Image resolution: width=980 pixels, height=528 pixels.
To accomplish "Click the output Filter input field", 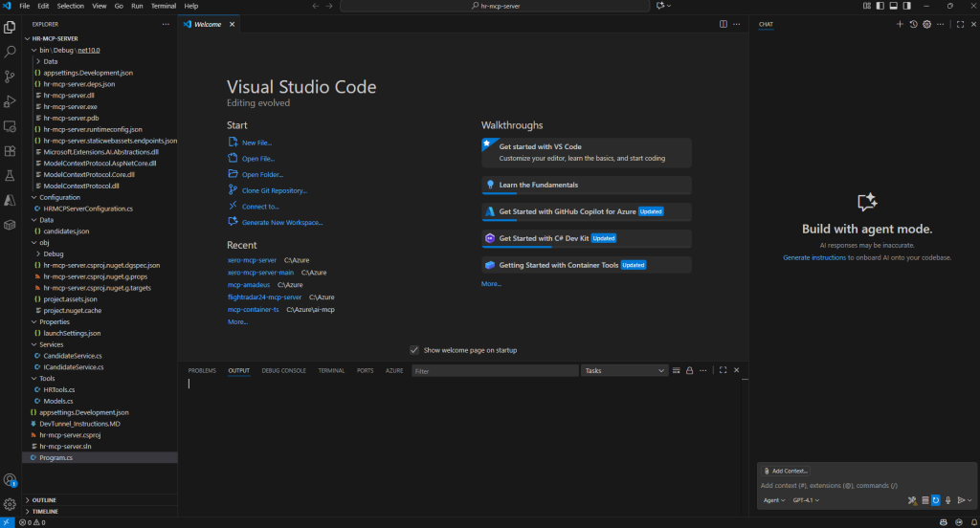I will (x=493, y=370).
